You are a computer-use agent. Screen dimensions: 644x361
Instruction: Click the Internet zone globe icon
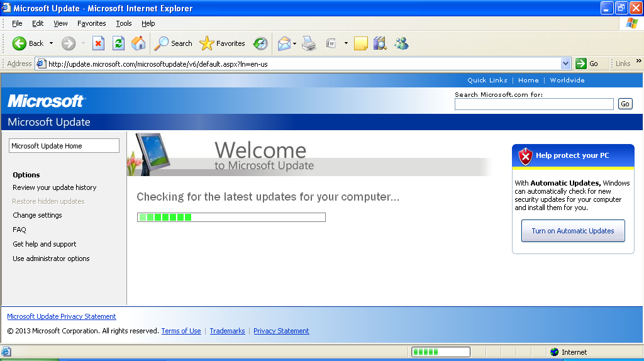(555, 352)
